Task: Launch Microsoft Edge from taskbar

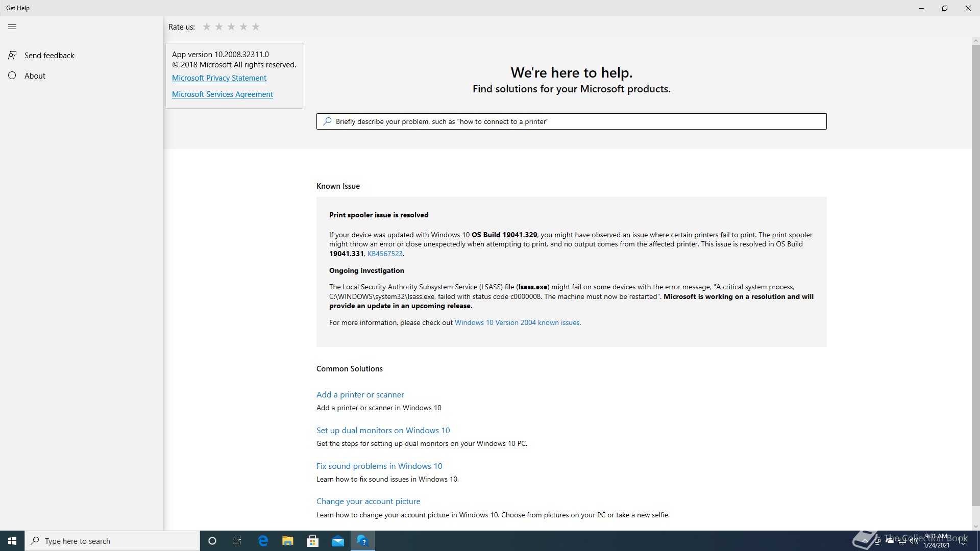Action: coord(263,541)
